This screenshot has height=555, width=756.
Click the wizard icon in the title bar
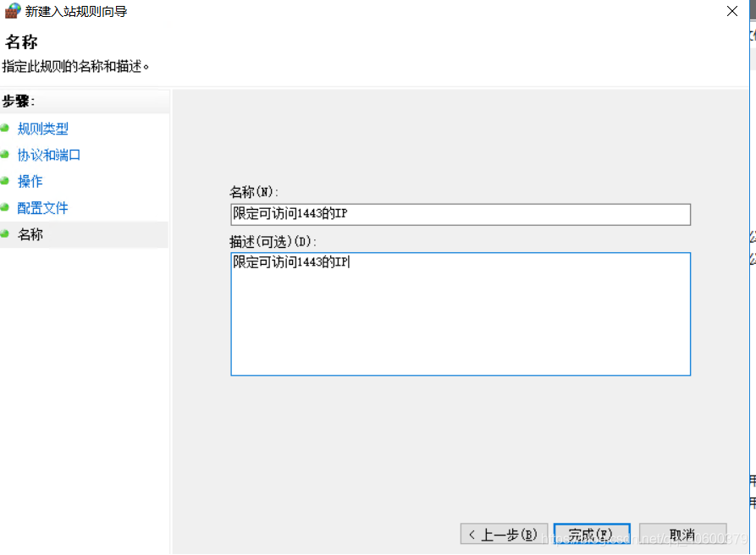[x=11, y=11]
